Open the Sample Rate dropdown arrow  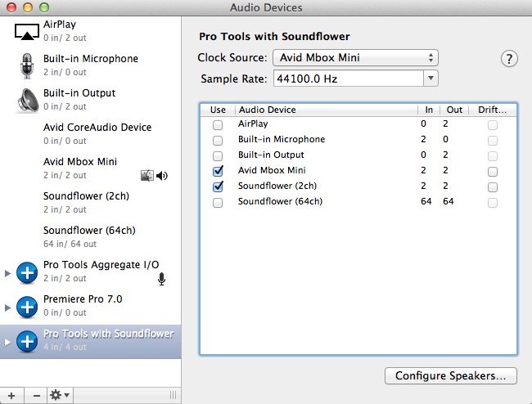431,79
